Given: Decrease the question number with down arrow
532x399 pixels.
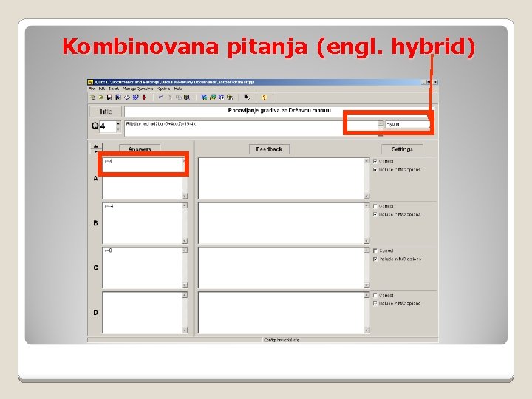Looking at the screenshot, I should pos(118,129).
